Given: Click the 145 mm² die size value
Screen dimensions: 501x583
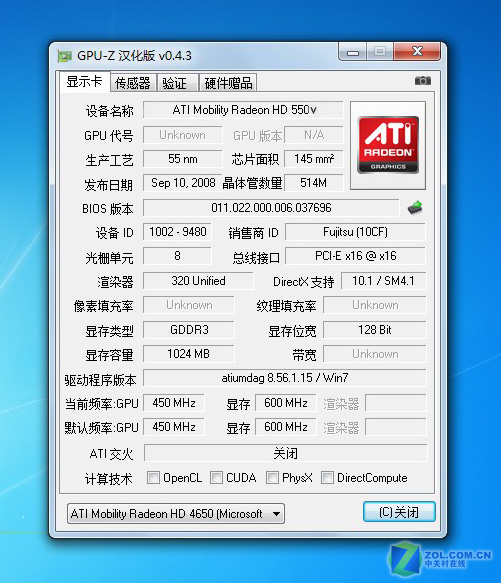Looking at the screenshot, I should [314, 159].
